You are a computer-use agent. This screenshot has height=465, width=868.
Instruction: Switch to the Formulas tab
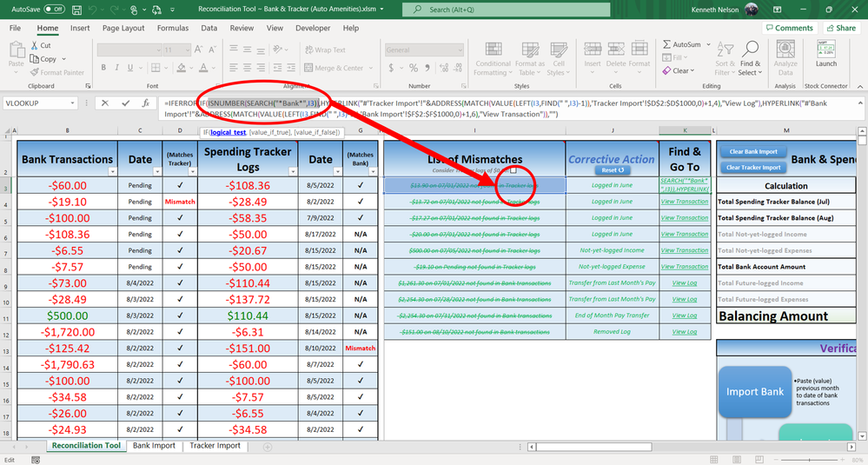click(x=173, y=28)
